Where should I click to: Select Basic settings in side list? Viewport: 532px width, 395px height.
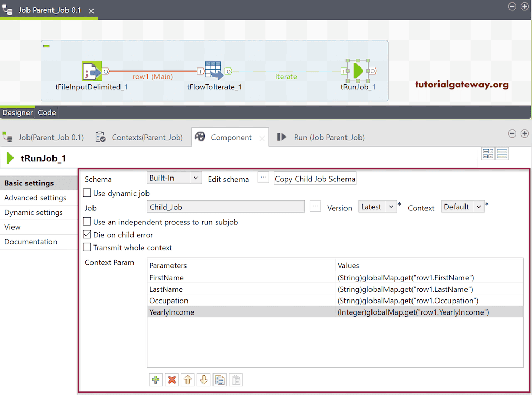pos(38,183)
